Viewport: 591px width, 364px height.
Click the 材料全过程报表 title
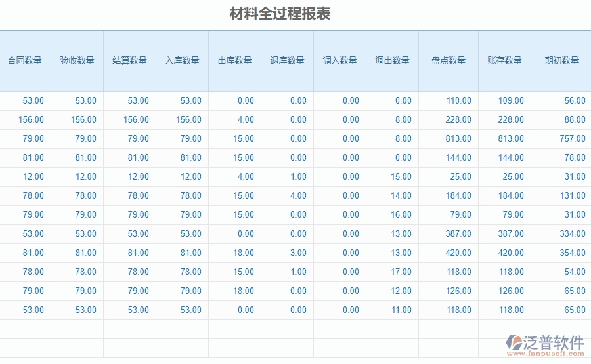tap(280, 14)
